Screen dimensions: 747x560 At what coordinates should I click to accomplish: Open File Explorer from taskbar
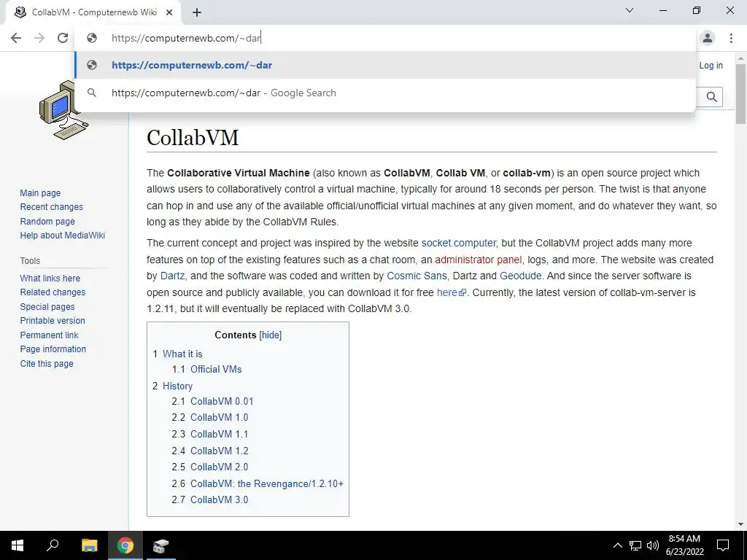point(89,545)
